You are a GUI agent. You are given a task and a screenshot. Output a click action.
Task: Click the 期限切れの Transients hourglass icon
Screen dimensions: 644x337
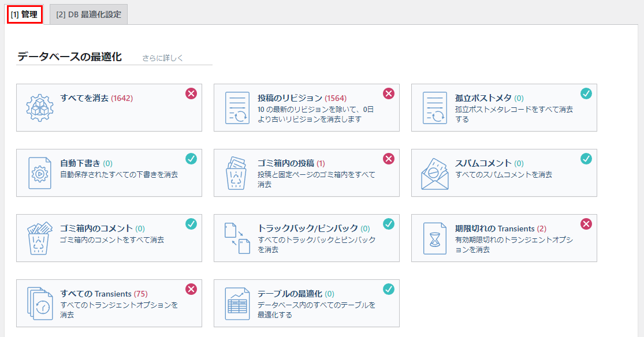(435, 238)
